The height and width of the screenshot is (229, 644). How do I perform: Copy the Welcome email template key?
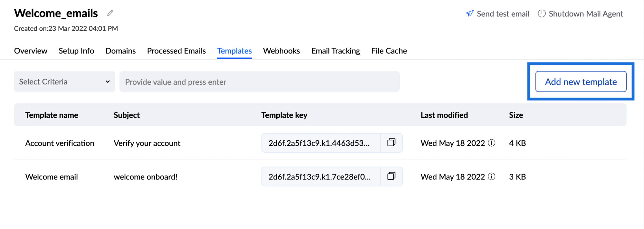391,176
